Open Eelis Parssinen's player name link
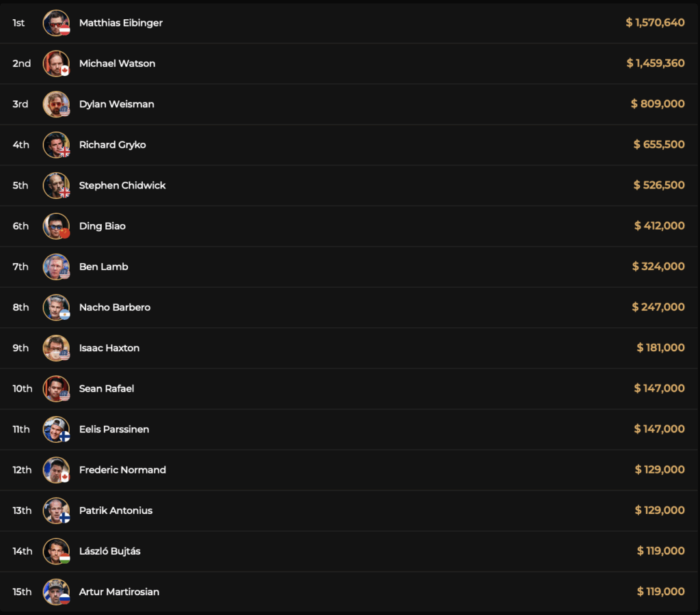This screenshot has width=700, height=615. [114, 429]
